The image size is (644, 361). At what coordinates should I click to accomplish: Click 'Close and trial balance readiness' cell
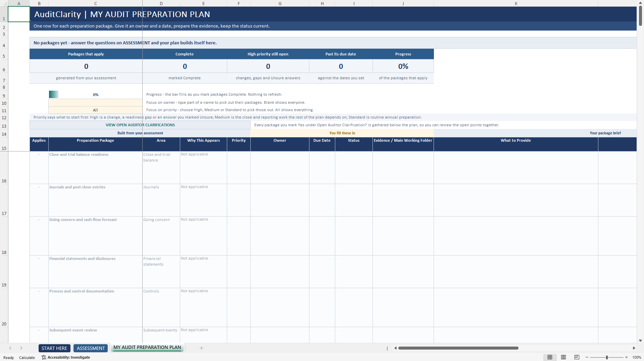(x=95, y=168)
